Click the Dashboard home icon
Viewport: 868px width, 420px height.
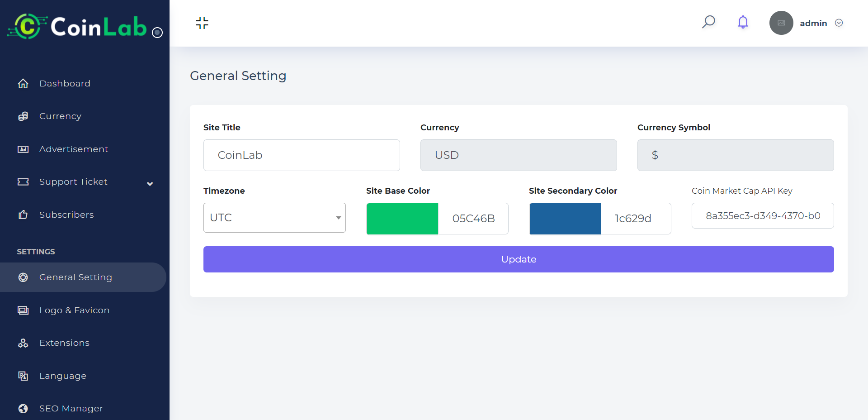(23, 84)
